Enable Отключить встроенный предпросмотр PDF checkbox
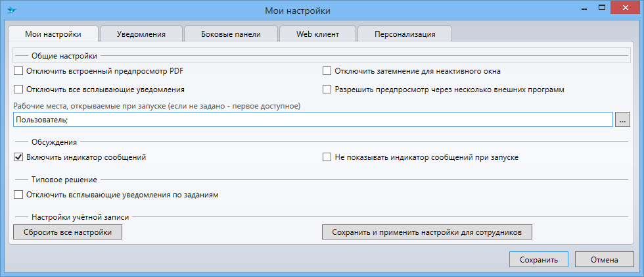Image resolution: width=644 pixels, height=277 pixels. point(18,71)
